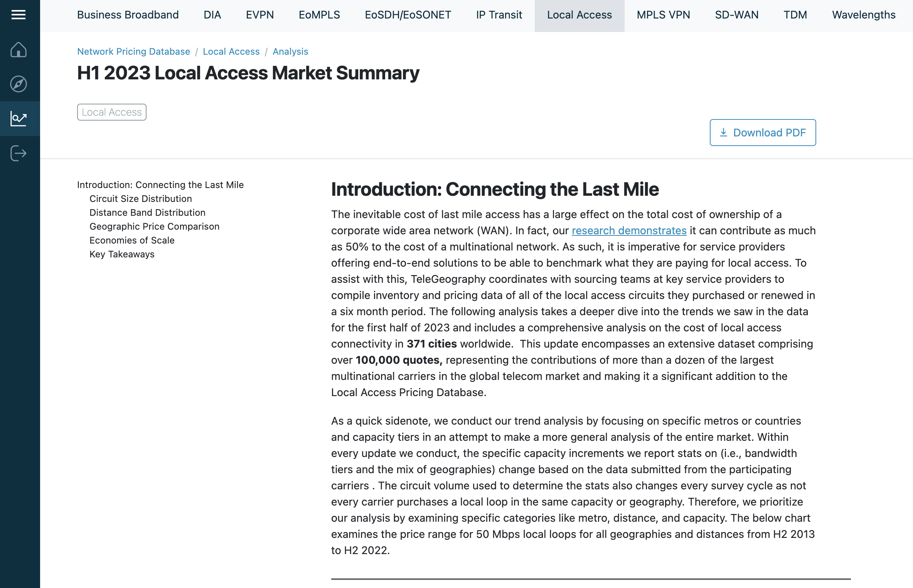Switch to the IP Transit tab
This screenshot has height=588, width=913.
coord(499,15)
